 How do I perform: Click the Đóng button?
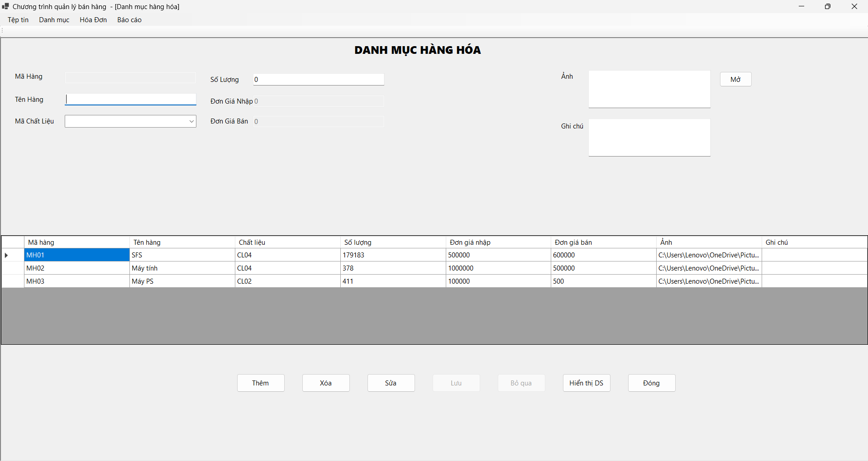[x=651, y=383]
